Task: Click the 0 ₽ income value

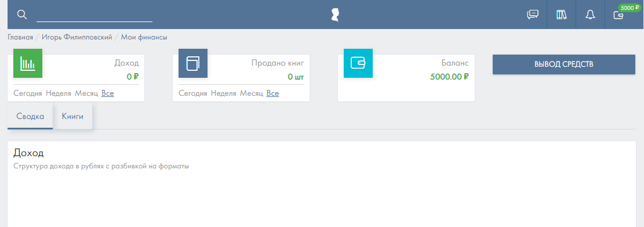Action: click(x=133, y=77)
